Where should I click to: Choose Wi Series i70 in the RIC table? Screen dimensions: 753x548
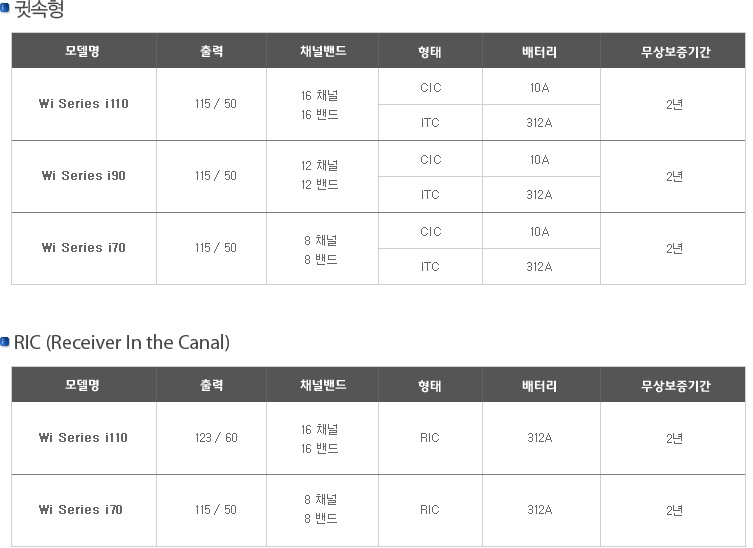(x=83, y=510)
